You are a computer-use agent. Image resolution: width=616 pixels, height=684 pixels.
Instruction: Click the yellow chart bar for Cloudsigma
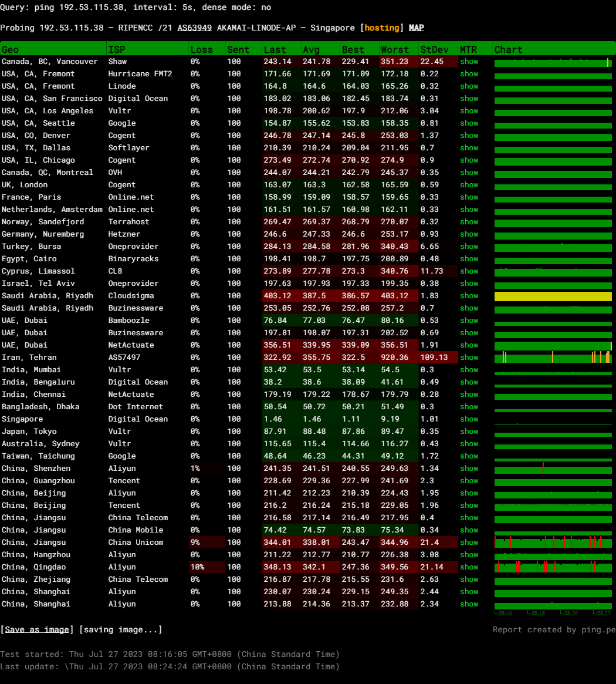click(x=553, y=296)
